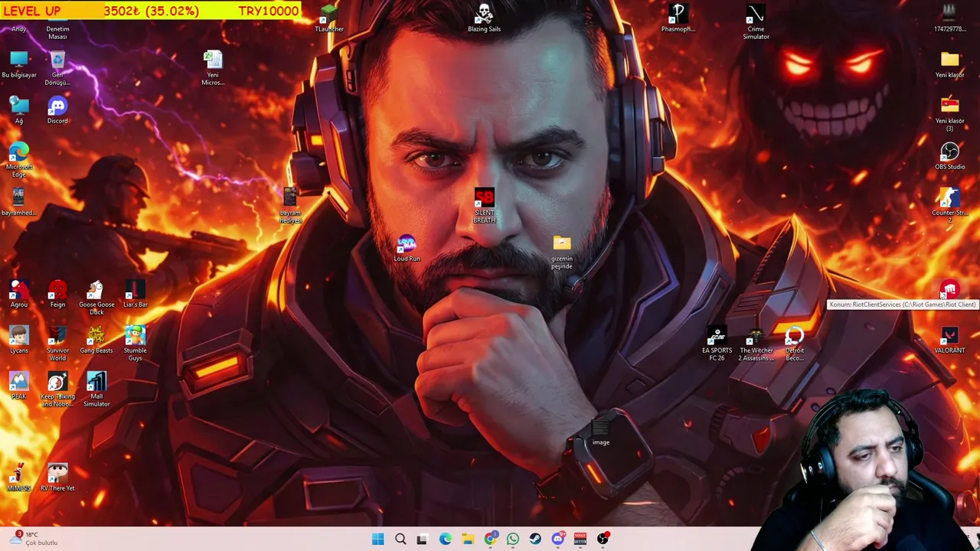Launch the SILENT BREATH game icon
The image size is (980, 551).
[x=484, y=207]
